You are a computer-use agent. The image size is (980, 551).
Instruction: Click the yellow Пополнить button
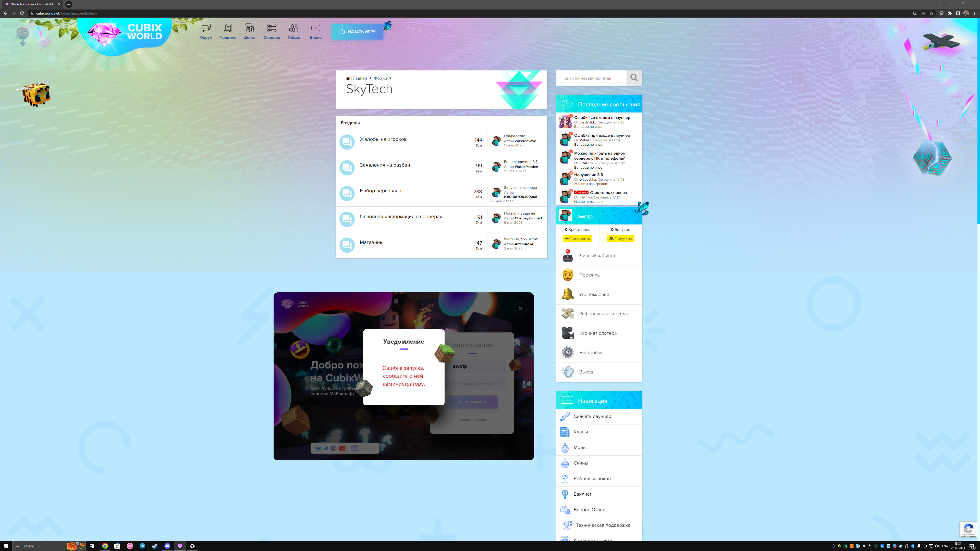577,239
